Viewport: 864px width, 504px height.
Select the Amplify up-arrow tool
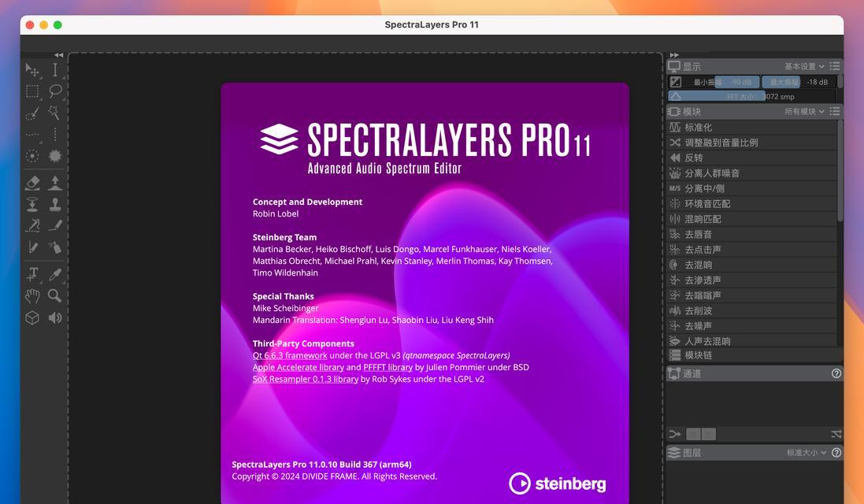click(x=54, y=183)
